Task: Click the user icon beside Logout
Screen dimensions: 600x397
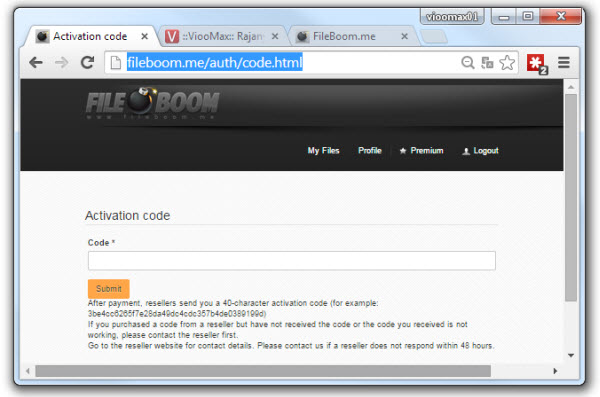Action: [x=466, y=151]
